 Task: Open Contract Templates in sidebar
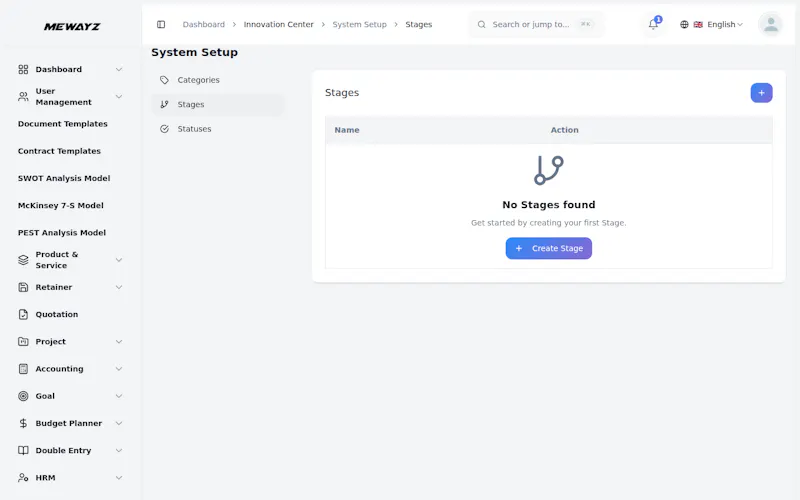pos(59,151)
